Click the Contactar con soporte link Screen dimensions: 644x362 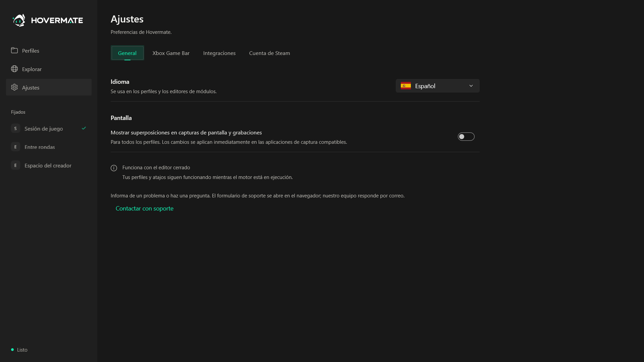point(145,208)
